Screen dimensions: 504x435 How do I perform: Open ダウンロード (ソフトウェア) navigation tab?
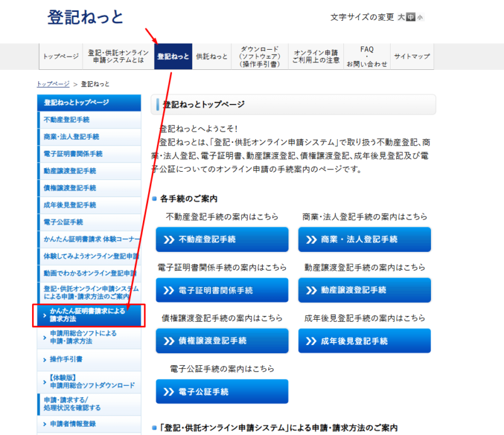click(x=260, y=57)
